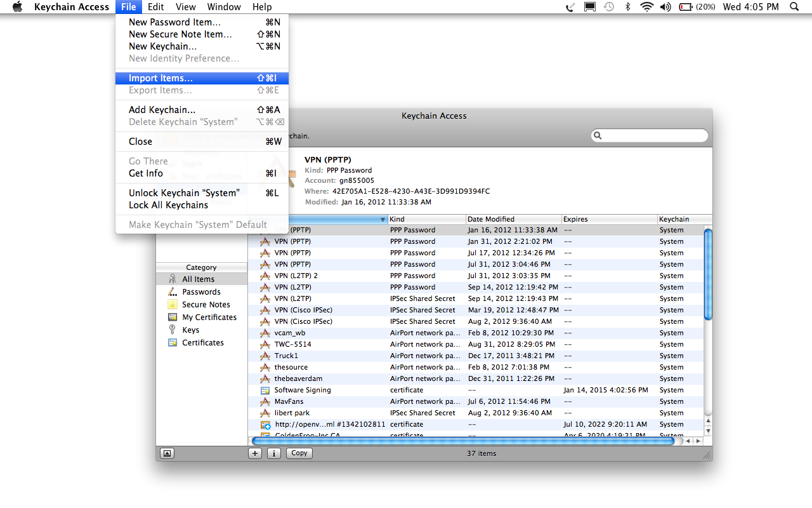The width and height of the screenshot is (812, 508).
Task: Click the Software Signing certificate icon
Action: point(265,390)
